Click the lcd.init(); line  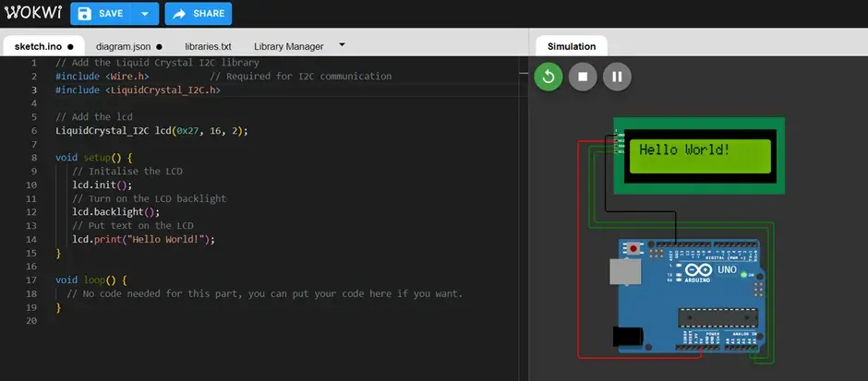click(102, 185)
